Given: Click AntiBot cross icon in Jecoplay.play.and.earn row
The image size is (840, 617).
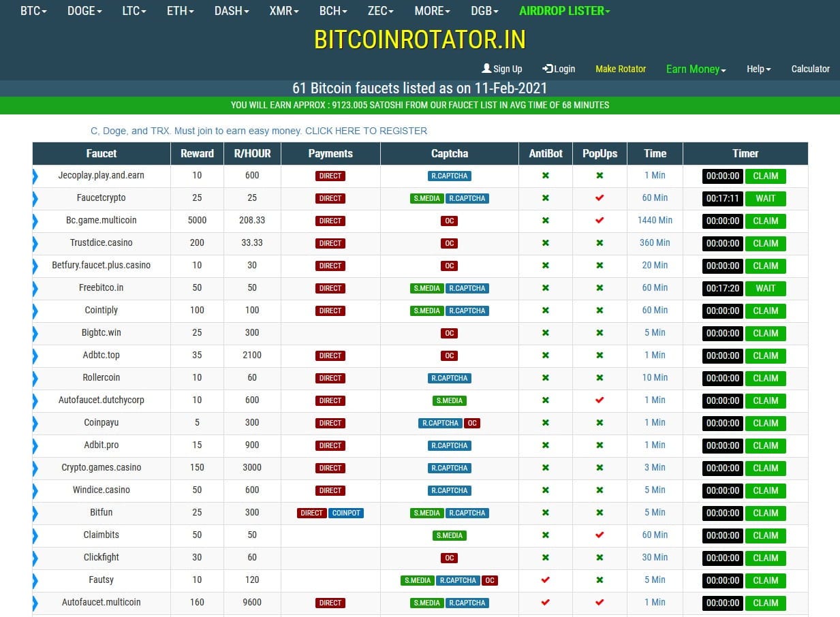Looking at the screenshot, I should (x=546, y=176).
